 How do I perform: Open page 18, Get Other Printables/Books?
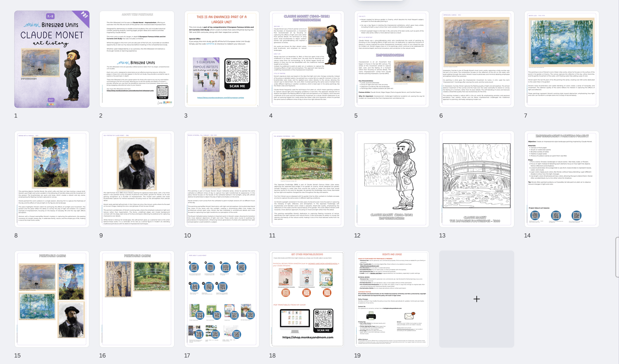pos(307,299)
